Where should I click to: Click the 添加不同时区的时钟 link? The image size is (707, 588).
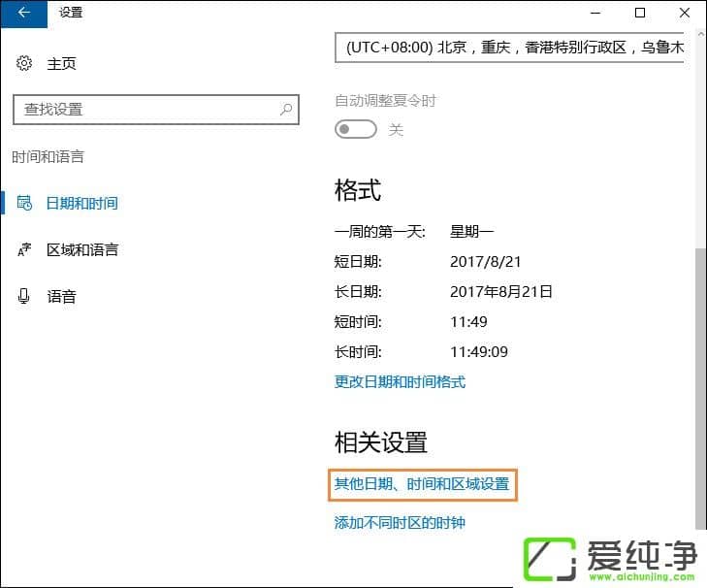(400, 523)
